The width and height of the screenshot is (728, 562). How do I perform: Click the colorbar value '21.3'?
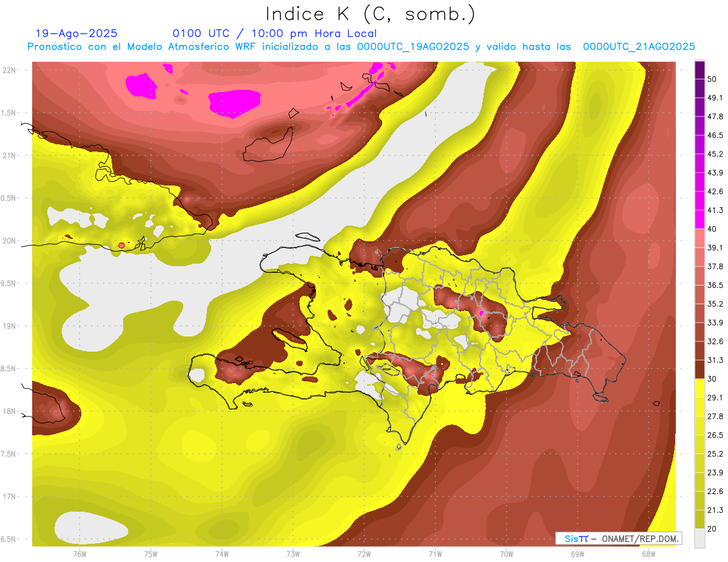pyautogui.click(x=715, y=510)
